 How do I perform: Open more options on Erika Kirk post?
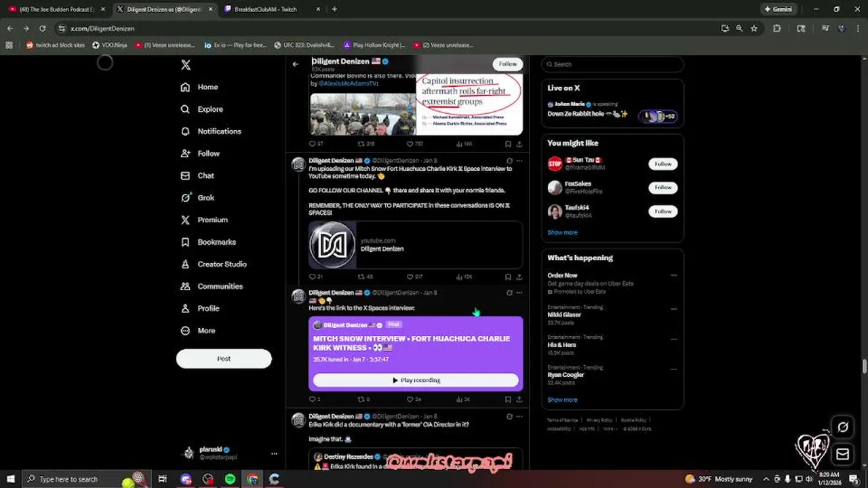point(519,416)
